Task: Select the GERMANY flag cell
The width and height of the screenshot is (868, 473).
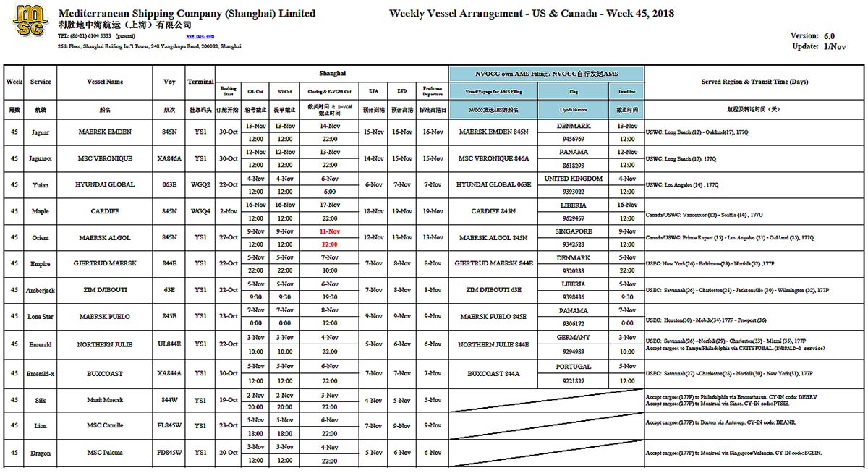Action: tap(574, 338)
